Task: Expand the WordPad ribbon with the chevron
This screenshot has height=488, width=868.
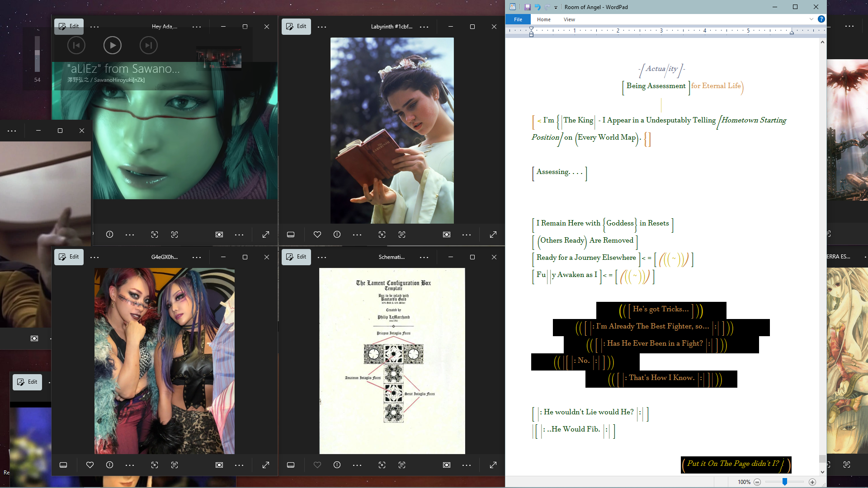Action: pos(811,19)
